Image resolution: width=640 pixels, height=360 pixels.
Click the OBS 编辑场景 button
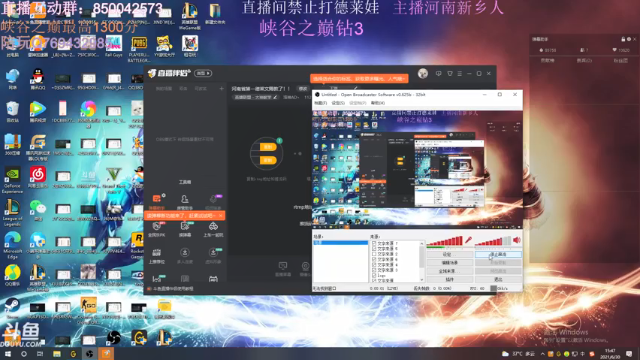[x=449, y=263]
